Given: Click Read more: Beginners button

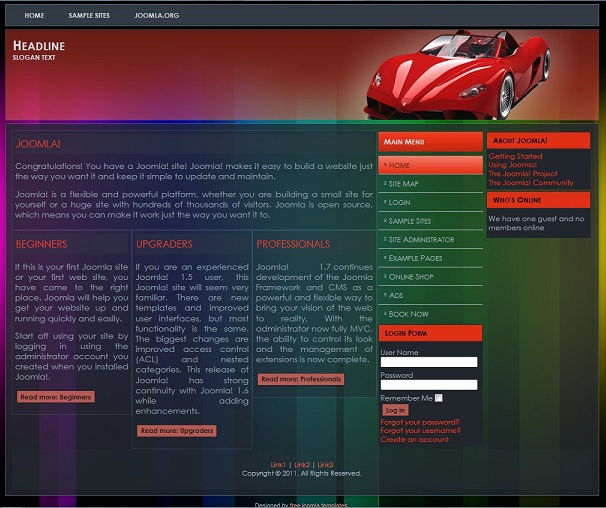Looking at the screenshot, I should 55,397.
